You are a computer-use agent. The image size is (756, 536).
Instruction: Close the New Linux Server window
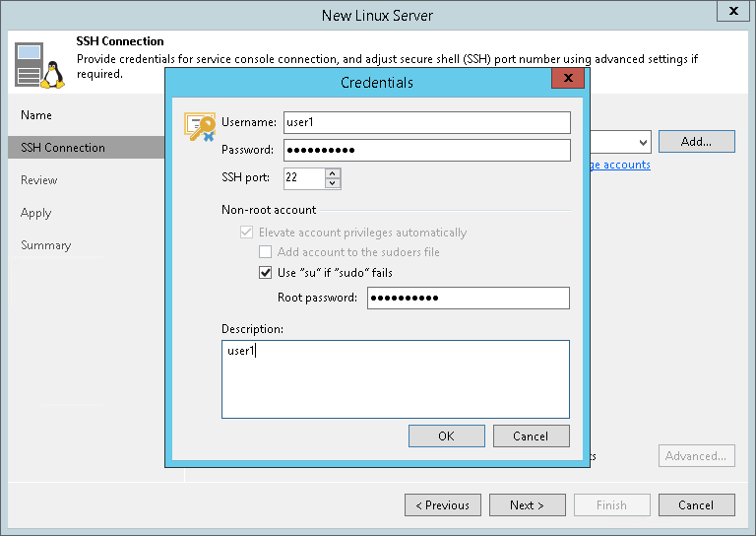tap(733, 11)
